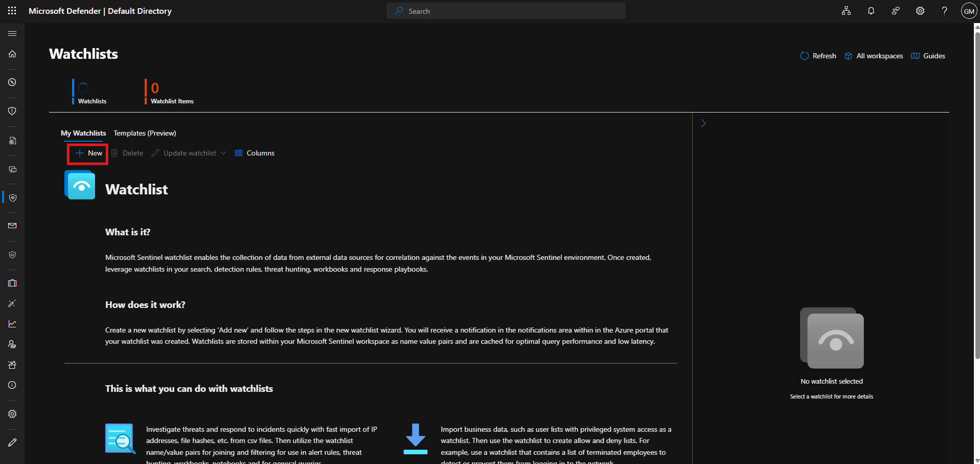
Task: Click the 'How does it work?' heading
Action: [145, 305]
